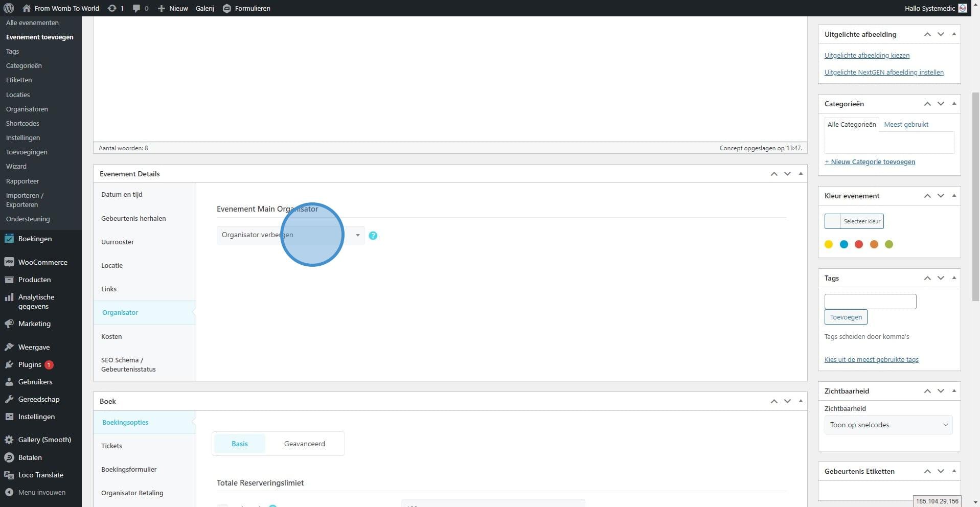Screen dimensions: 980x507
Task: Toggle the Tags panel collapse arrow
Action: 954,278
